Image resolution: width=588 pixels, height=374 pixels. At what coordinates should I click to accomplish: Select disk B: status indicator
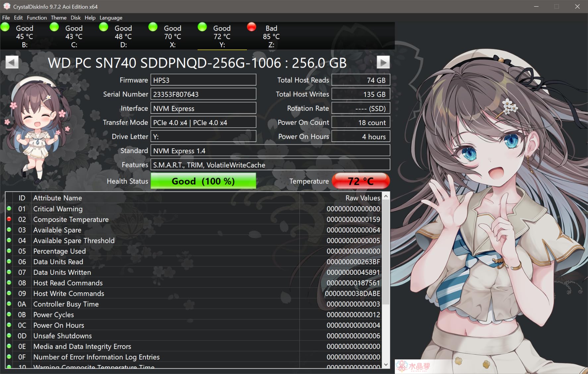point(5,27)
